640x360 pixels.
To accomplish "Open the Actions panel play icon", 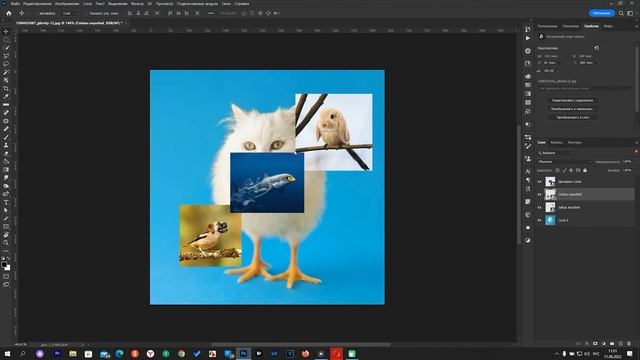I will coord(528,38).
